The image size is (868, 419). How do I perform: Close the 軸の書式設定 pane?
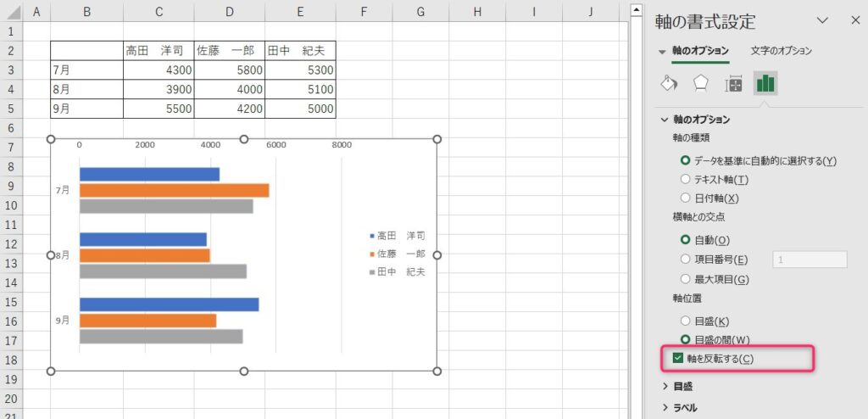(x=854, y=20)
